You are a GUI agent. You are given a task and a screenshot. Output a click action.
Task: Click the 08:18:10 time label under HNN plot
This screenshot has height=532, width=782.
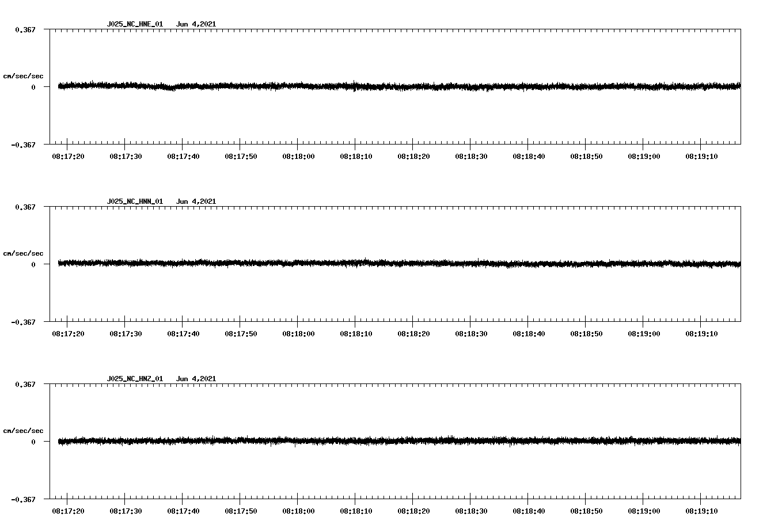(x=356, y=334)
